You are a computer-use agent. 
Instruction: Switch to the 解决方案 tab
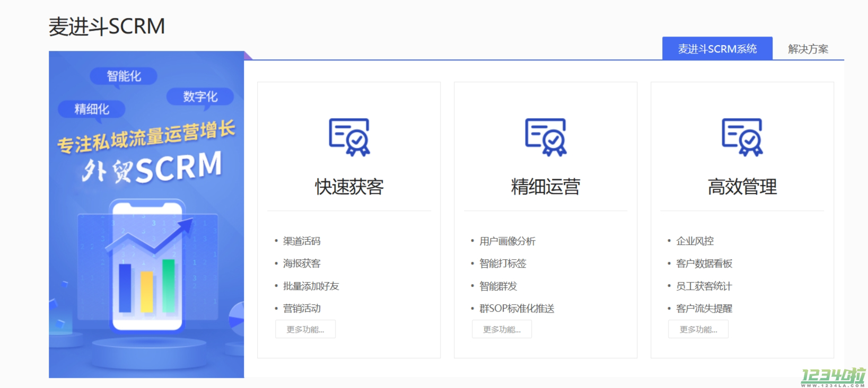pos(808,49)
